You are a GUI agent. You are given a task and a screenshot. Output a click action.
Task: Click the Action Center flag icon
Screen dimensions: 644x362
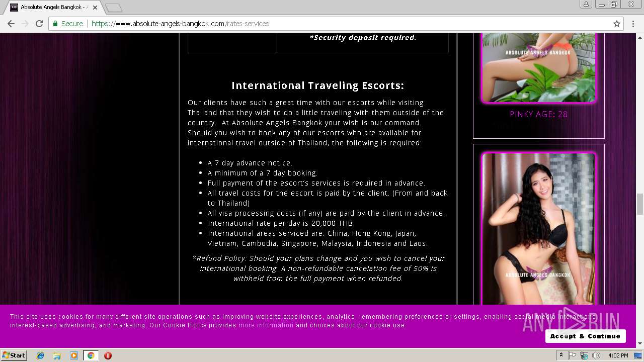point(572,355)
